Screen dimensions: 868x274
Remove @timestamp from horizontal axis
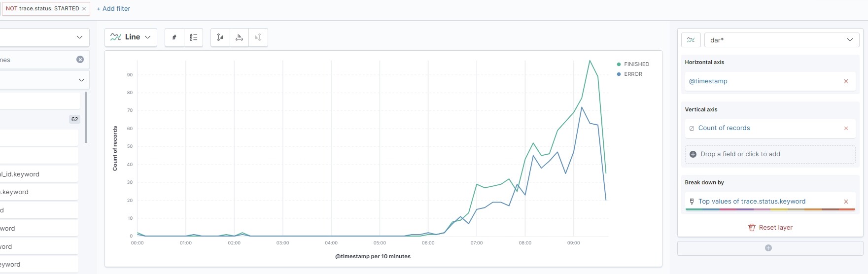coord(846,81)
